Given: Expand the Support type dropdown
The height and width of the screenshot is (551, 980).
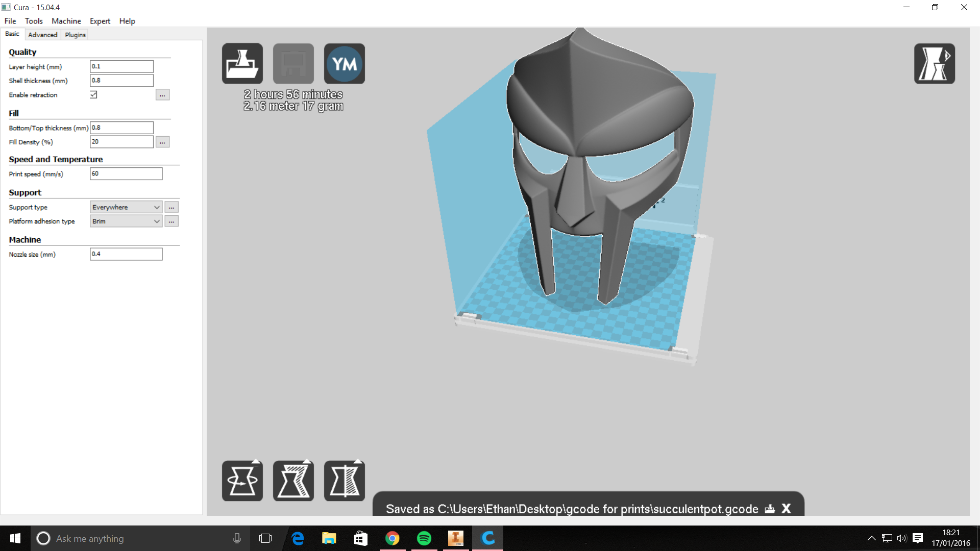Looking at the screenshot, I should 126,207.
